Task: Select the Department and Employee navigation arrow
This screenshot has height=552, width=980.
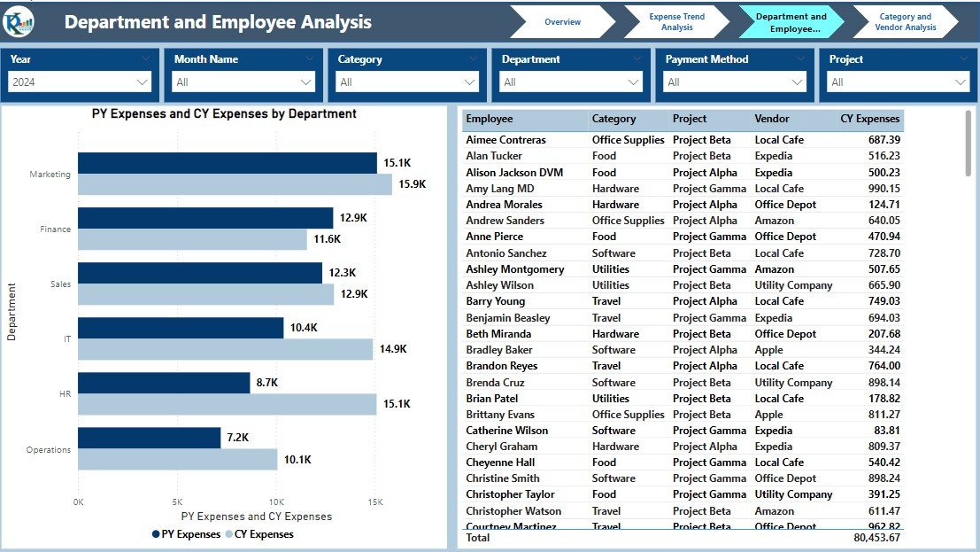Action: point(791,20)
